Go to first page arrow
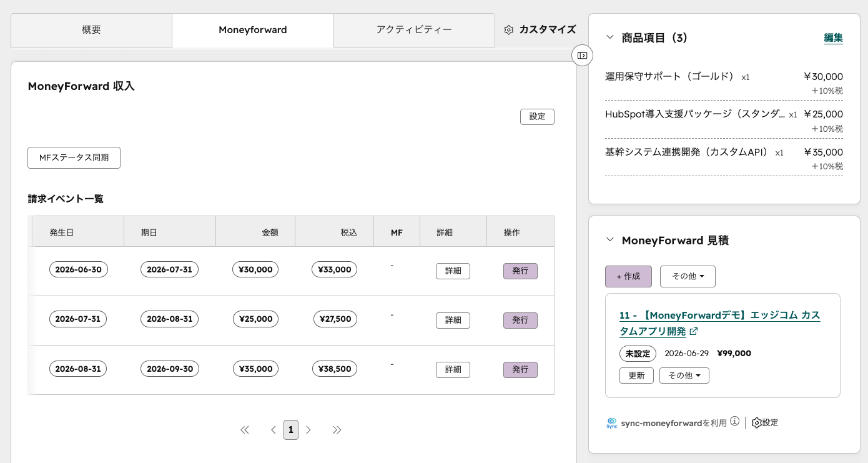 coord(245,430)
